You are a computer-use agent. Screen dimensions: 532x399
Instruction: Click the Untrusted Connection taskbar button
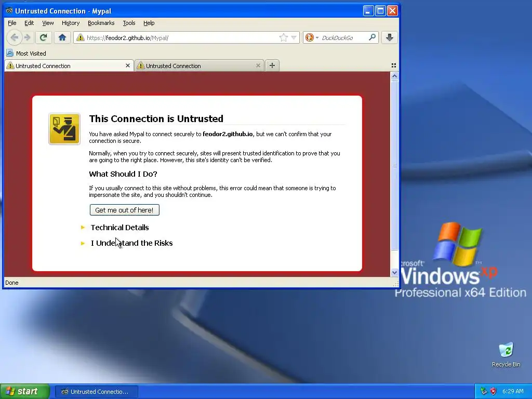[96, 392]
